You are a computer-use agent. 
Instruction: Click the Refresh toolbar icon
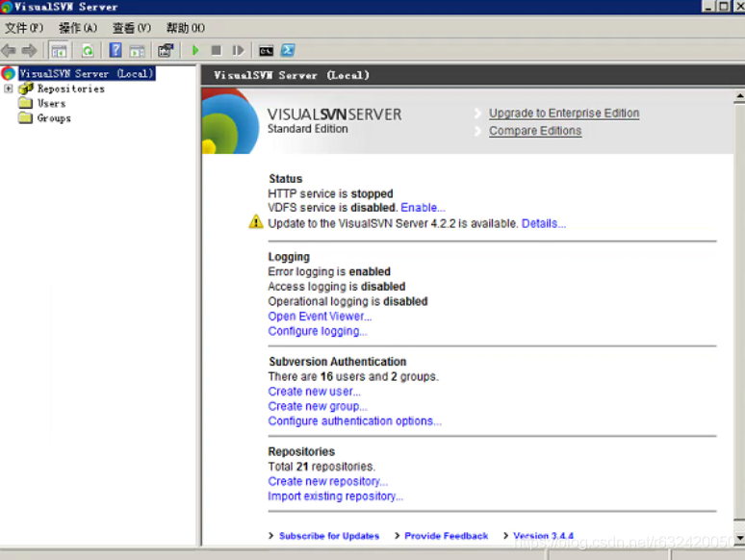tap(88, 50)
